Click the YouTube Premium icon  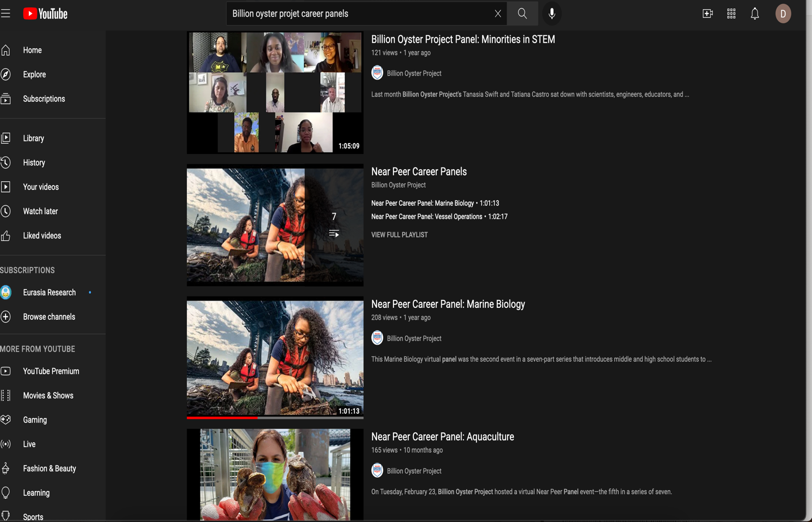(6, 371)
